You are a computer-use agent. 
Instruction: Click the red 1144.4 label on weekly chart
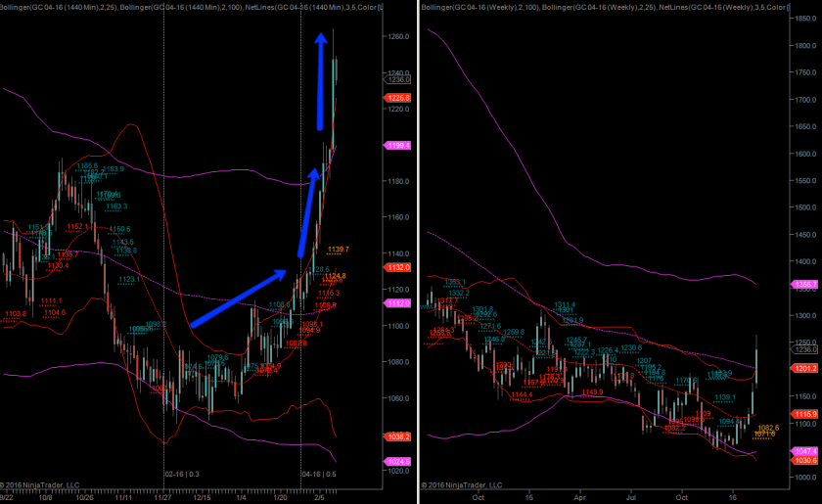(x=523, y=395)
